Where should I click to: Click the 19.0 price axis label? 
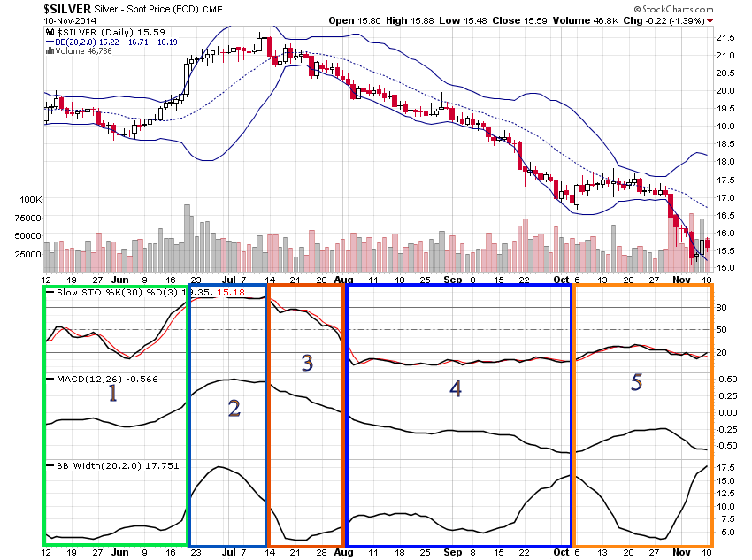[725, 127]
